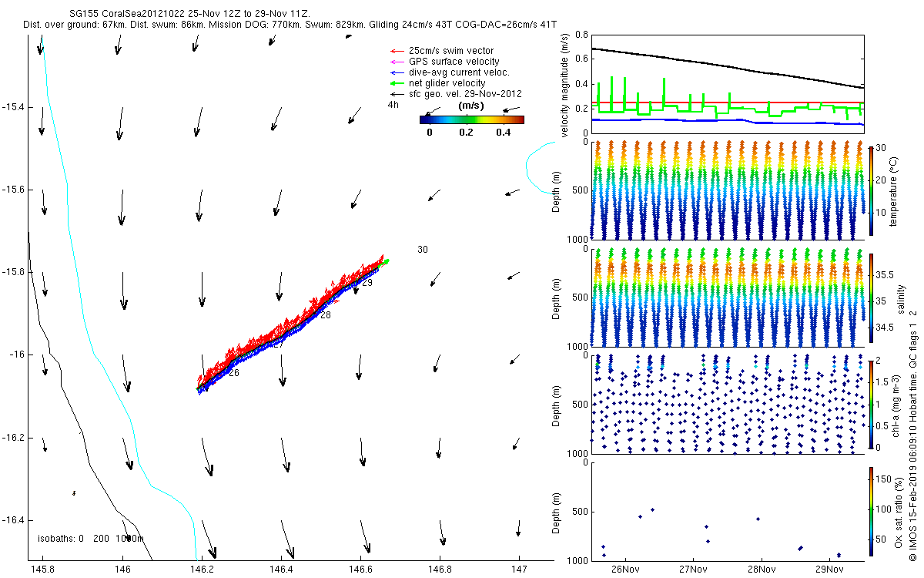Click the '147' longitude tick label
This screenshot has height=578, width=924.
point(519,570)
